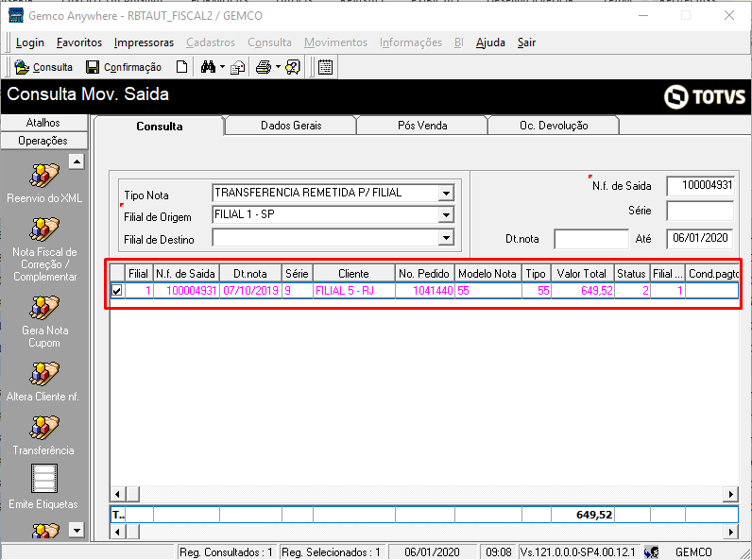752x560 pixels.
Task: Click the Cliente column header
Action: (x=354, y=274)
